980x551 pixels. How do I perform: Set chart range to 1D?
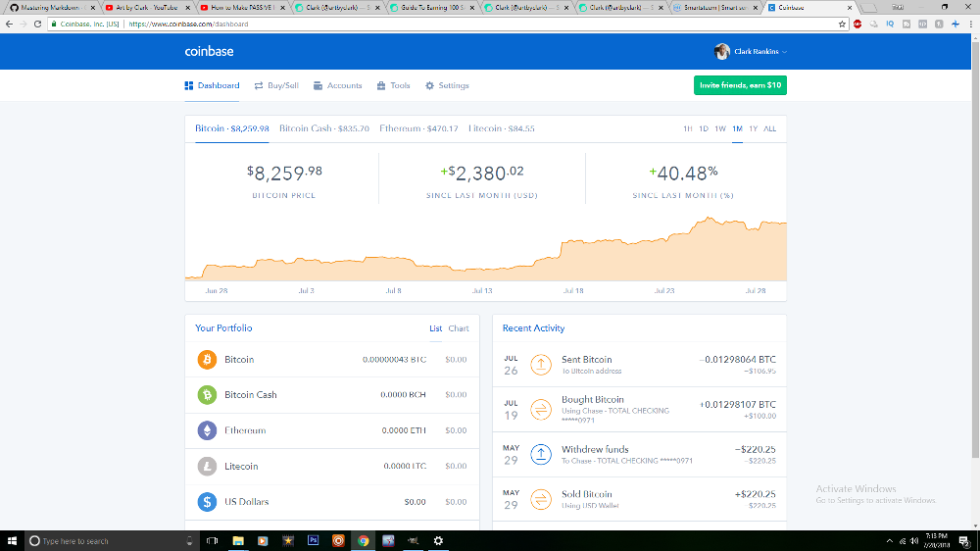[x=704, y=128]
